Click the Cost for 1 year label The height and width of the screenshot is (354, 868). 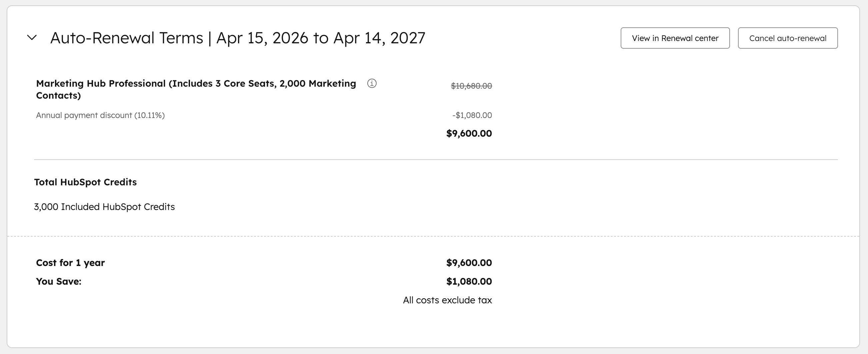[x=70, y=262]
